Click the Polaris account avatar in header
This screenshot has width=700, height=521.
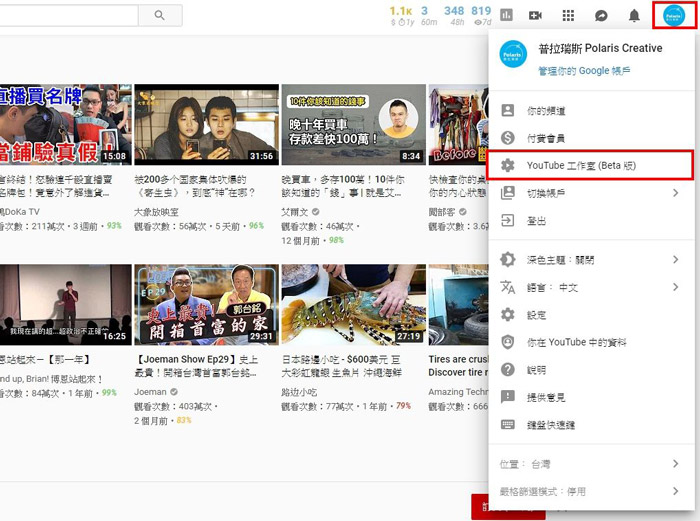coord(673,15)
